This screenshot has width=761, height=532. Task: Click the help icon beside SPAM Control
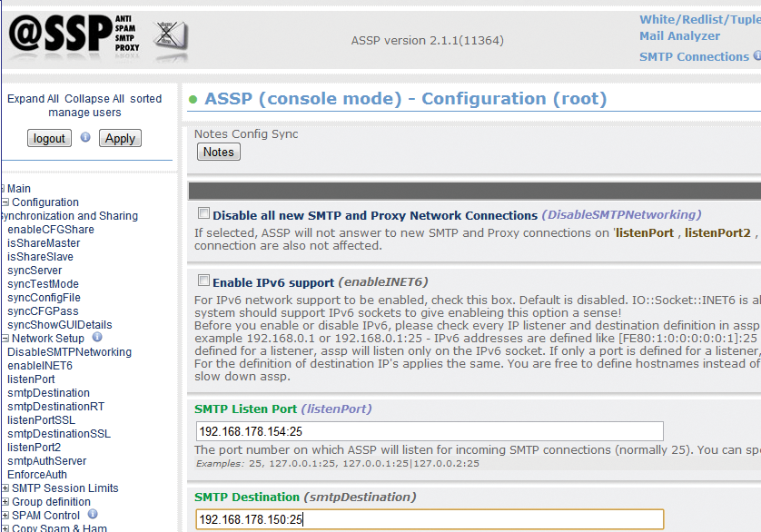94,515
